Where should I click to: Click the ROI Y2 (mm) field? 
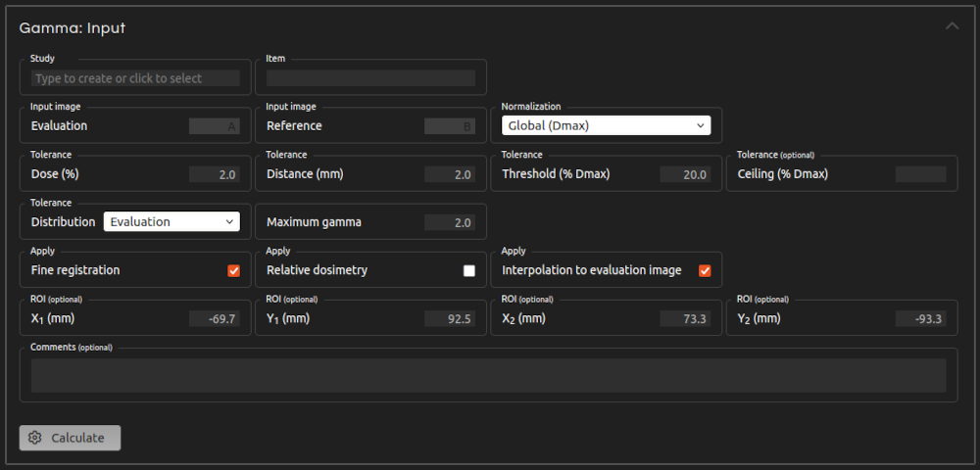point(920,318)
